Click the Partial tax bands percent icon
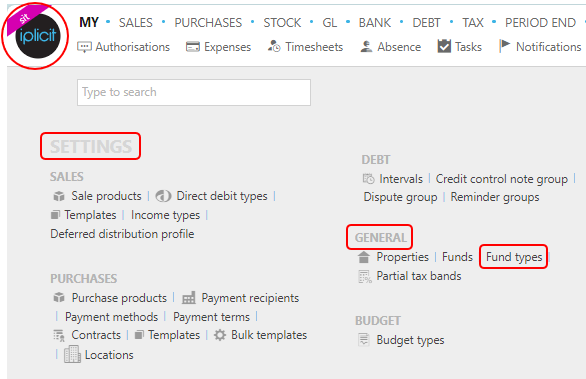The image size is (586, 379). (365, 277)
